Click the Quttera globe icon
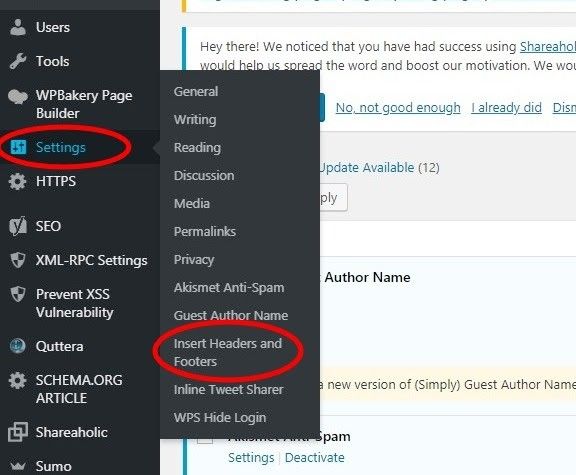Viewport: 576px width, 475px height. (x=18, y=346)
